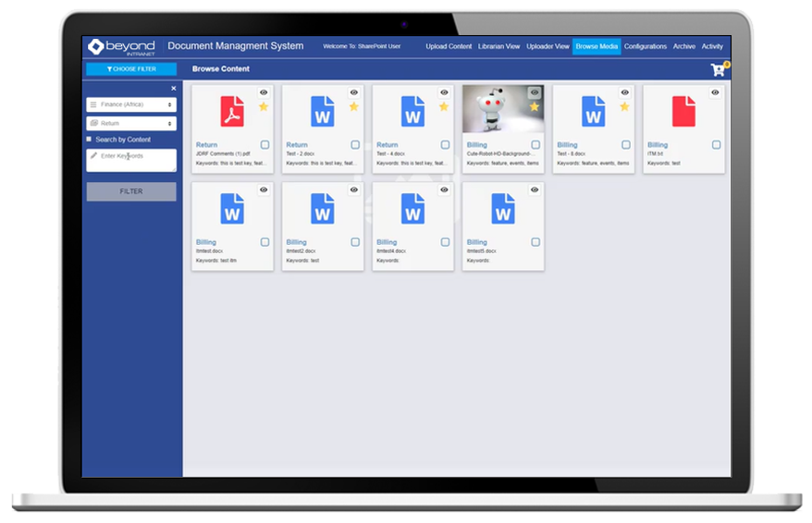Preview Test - 2.docx with the eye icon

coord(353,92)
